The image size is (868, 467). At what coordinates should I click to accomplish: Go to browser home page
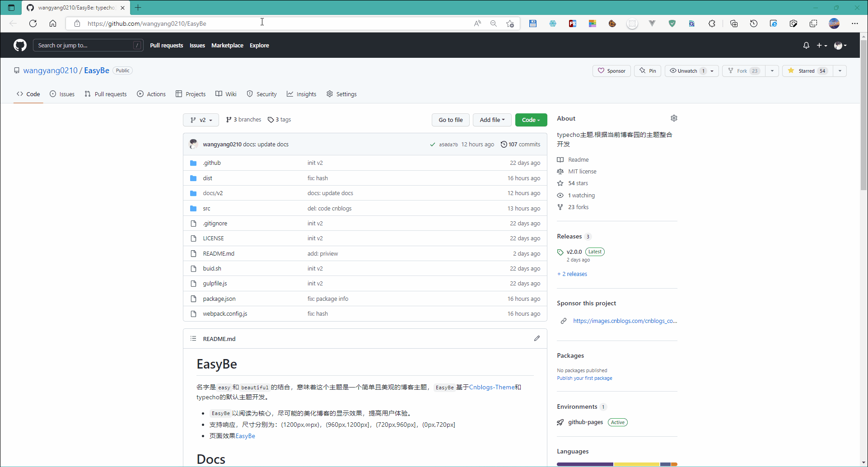click(53, 23)
